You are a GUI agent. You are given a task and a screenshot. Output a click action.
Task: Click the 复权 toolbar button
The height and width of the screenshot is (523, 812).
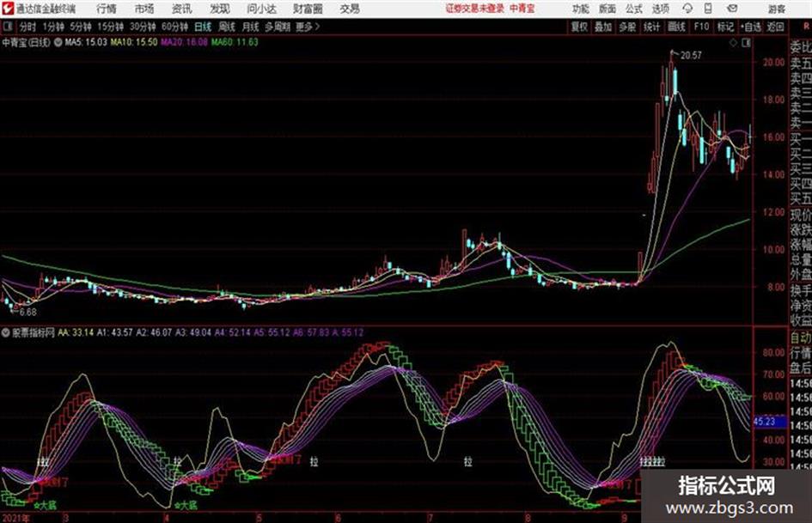579,27
